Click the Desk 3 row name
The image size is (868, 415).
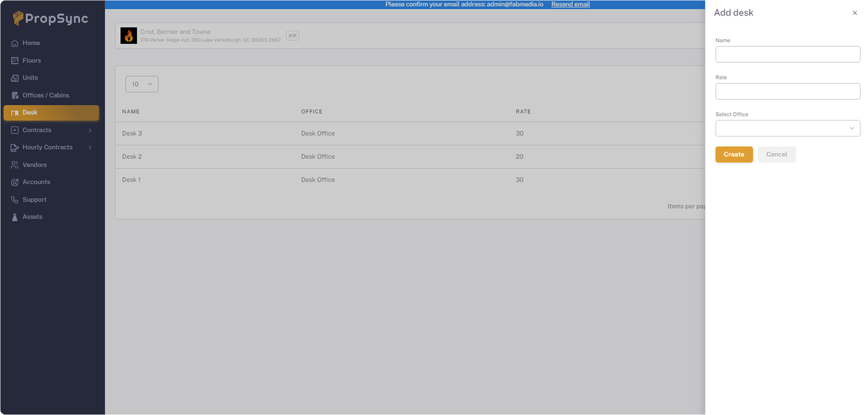[132, 134]
